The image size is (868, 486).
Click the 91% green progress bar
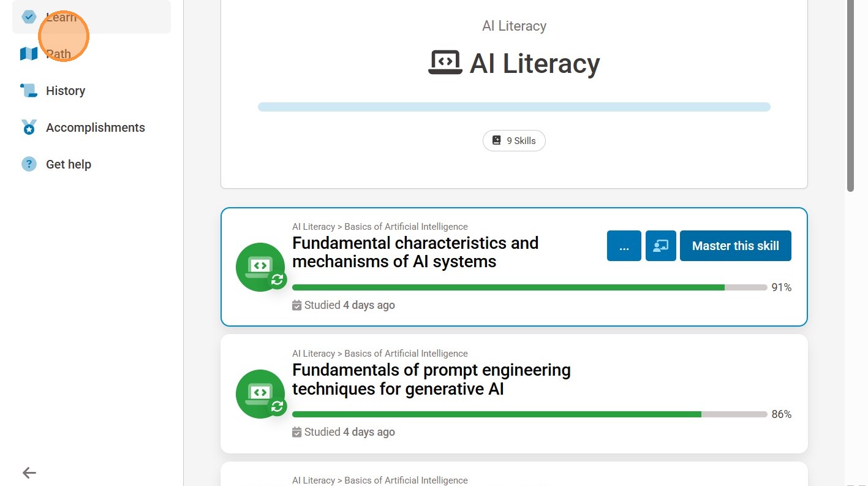(x=508, y=287)
